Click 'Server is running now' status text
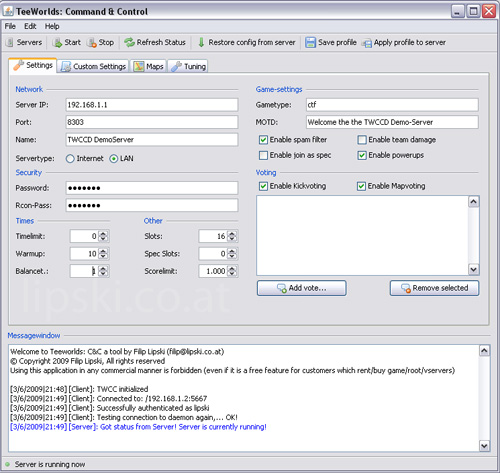Viewport: 500px width, 473px height. click(x=50, y=464)
